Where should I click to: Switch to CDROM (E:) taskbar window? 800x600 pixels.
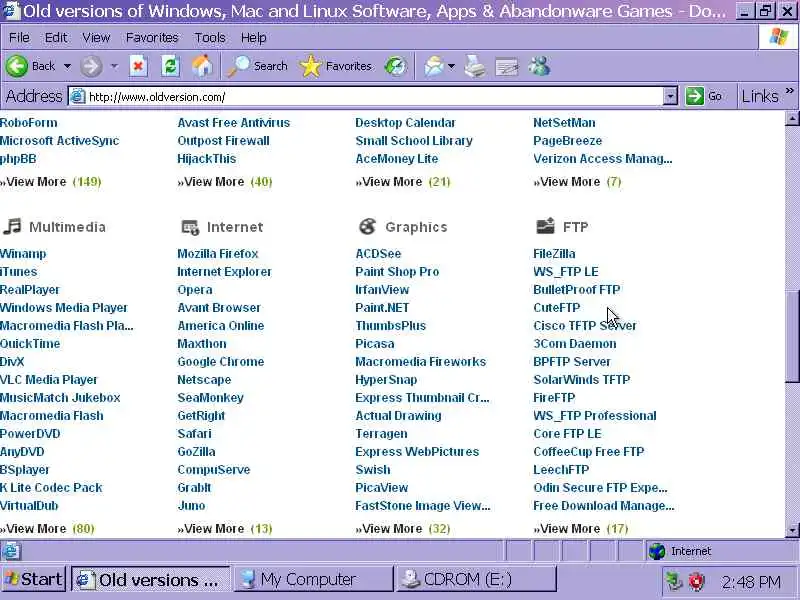(476, 580)
